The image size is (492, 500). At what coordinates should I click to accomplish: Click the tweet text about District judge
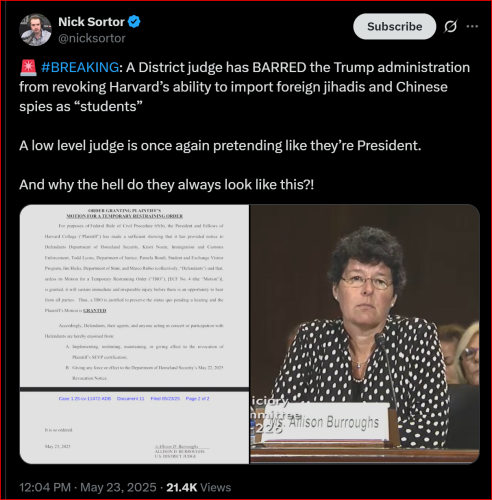coord(244,87)
